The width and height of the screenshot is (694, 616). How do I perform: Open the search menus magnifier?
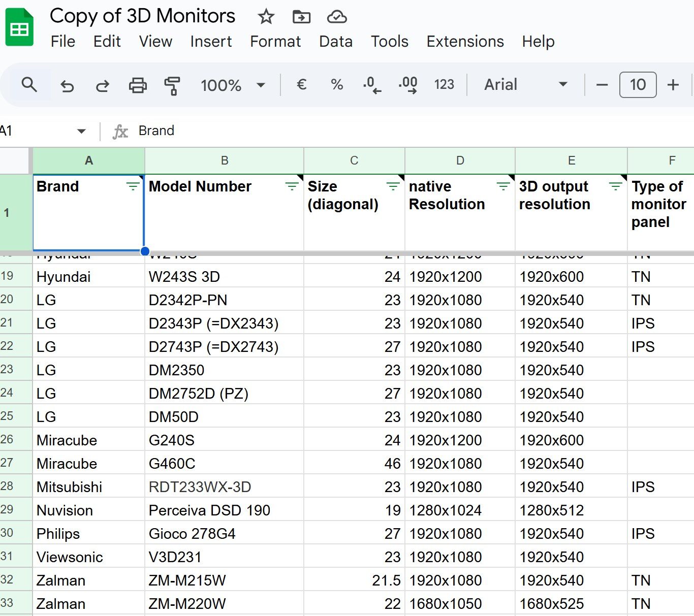pyautogui.click(x=29, y=85)
